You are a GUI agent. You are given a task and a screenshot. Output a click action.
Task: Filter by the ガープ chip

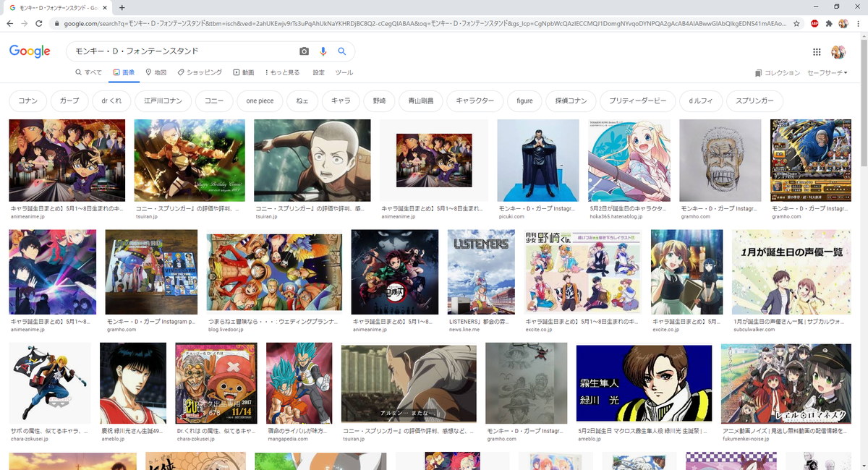tap(70, 101)
